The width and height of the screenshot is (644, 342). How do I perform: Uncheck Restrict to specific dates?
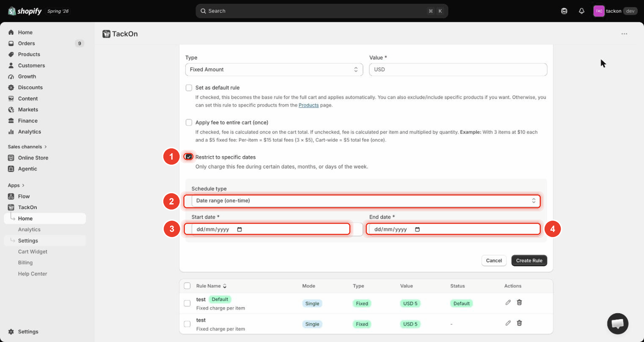coord(189,157)
